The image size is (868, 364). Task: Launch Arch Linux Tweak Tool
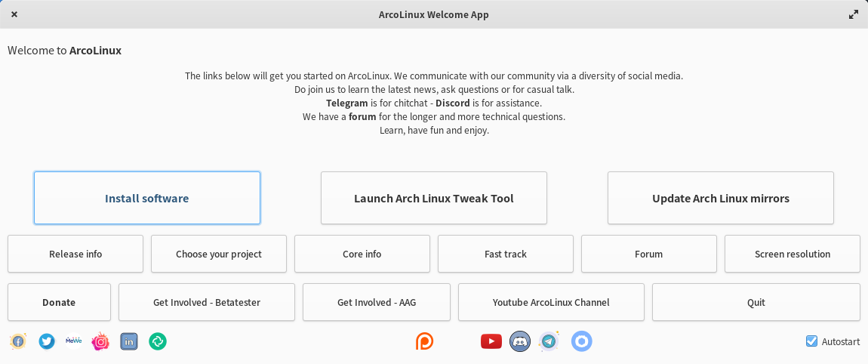pos(434,198)
